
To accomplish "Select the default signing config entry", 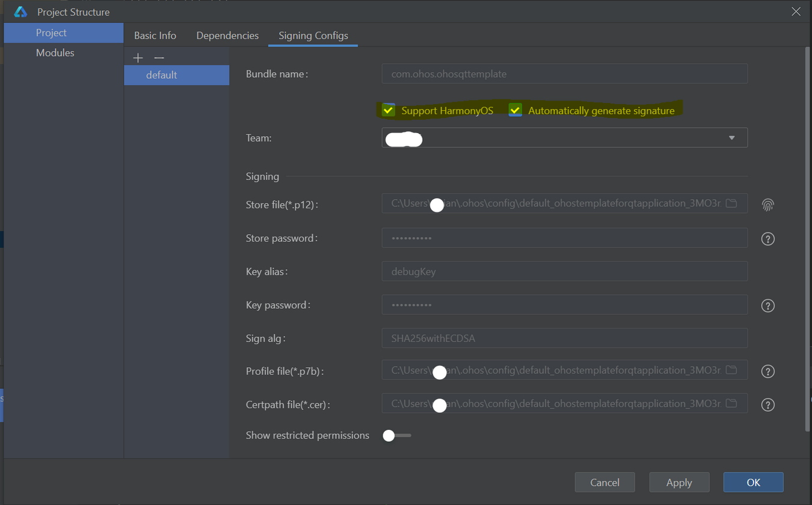I will pyautogui.click(x=161, y=75).
